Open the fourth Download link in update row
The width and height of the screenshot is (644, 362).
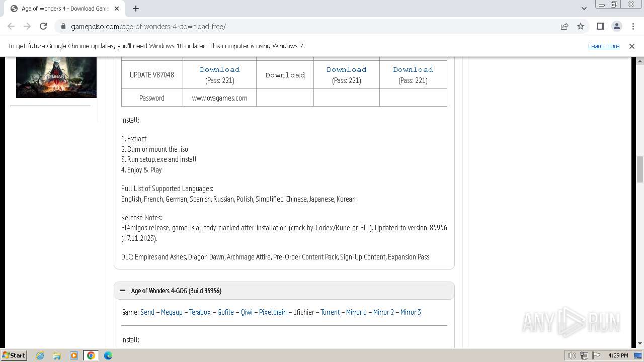(413, 69)
